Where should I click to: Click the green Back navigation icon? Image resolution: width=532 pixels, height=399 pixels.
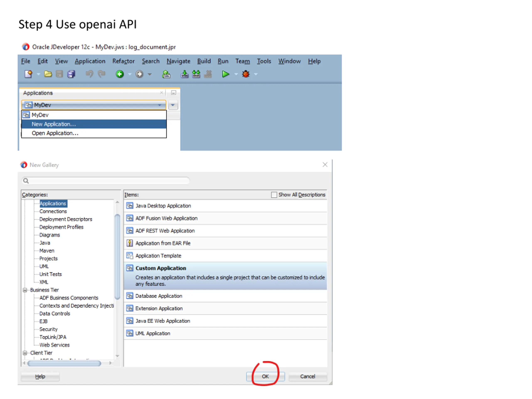(120, 74)
